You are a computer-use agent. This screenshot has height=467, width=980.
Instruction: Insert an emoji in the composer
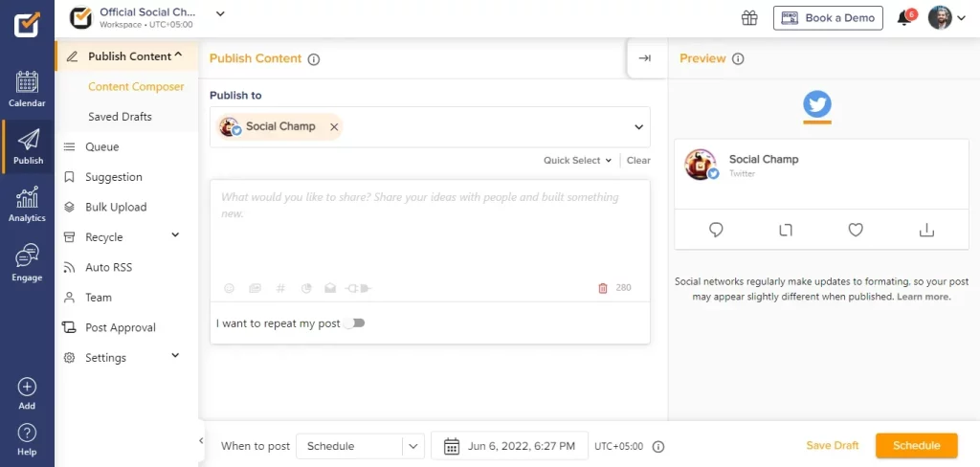coord(230,288)
